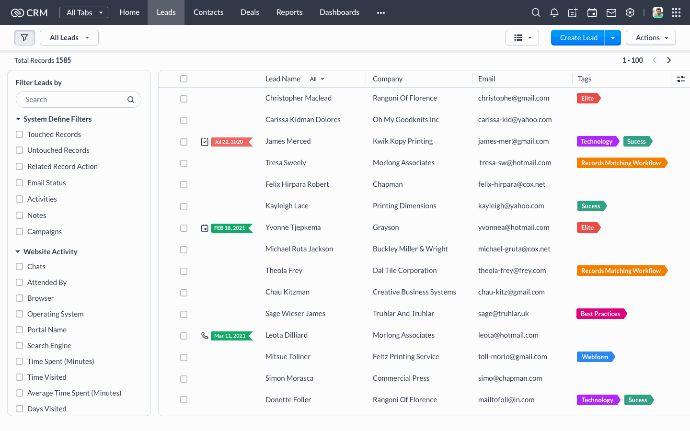Open the Deals tab
Image resolution: width=690 pixels, height=431 pixels.
249,12
